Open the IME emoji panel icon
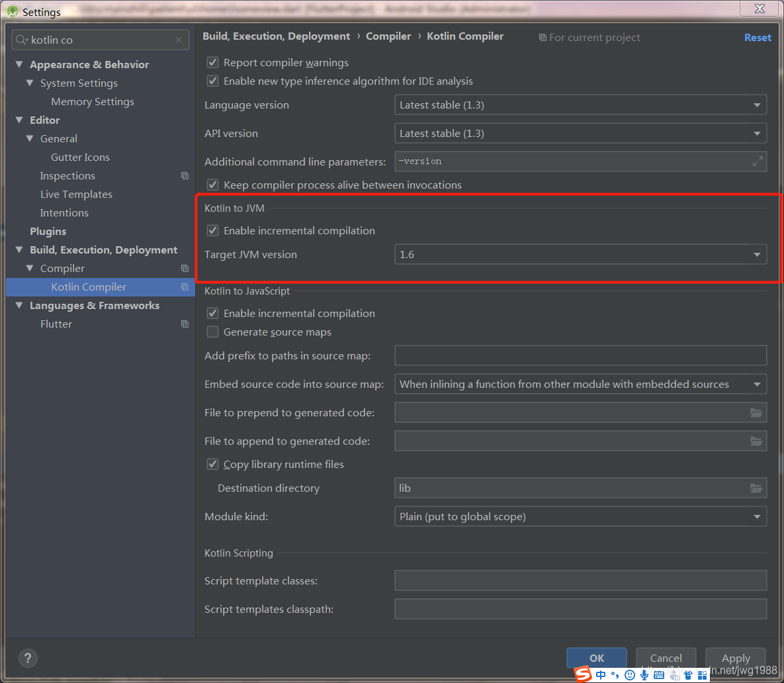Screen dimensions: 784x683 (630, 675)
